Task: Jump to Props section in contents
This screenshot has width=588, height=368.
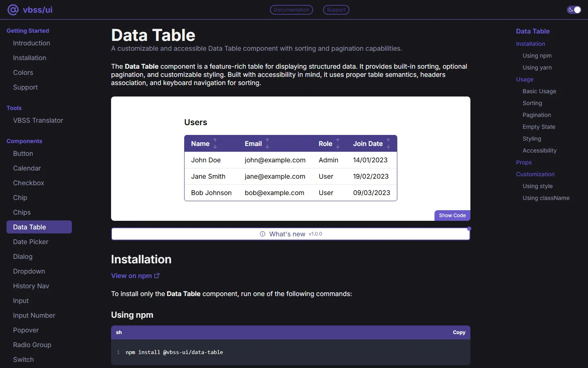Action: [524, 162]
